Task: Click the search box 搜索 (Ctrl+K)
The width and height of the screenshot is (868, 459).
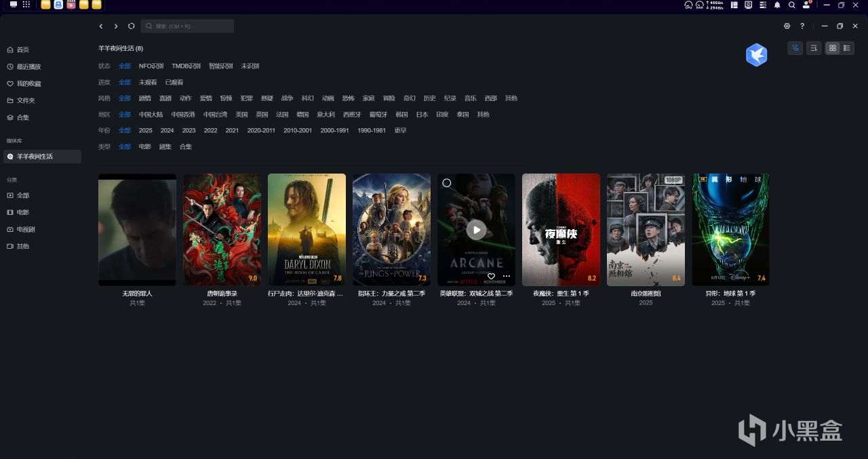Action: click(187, 26)
